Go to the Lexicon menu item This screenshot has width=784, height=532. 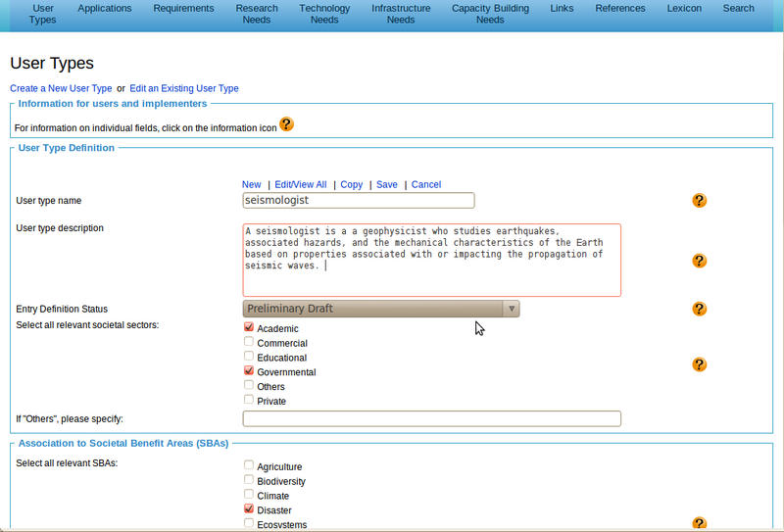click(x=684, y=9)
